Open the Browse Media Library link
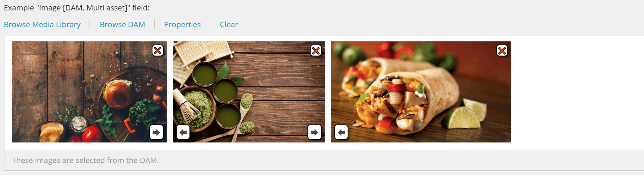 (x=42, y=25)
